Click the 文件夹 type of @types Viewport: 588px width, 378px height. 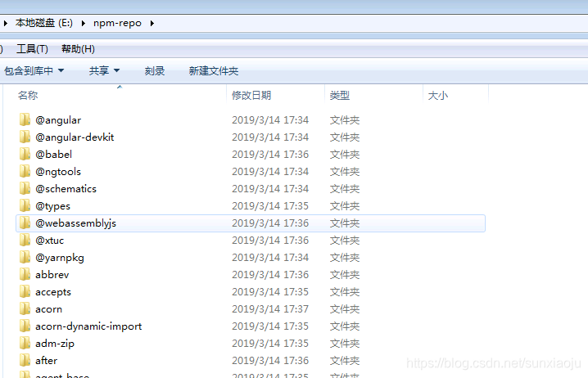345,206
